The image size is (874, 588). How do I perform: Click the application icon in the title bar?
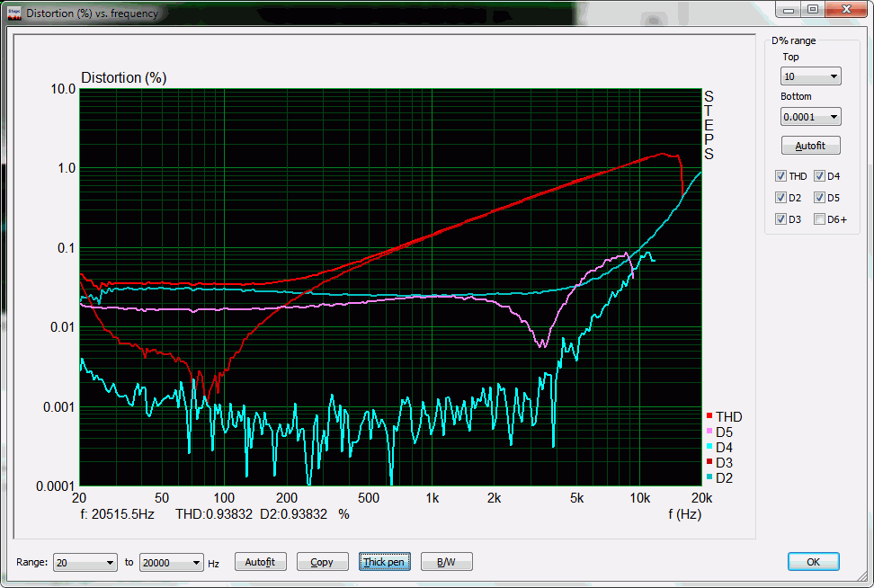(x=15, y=13)
